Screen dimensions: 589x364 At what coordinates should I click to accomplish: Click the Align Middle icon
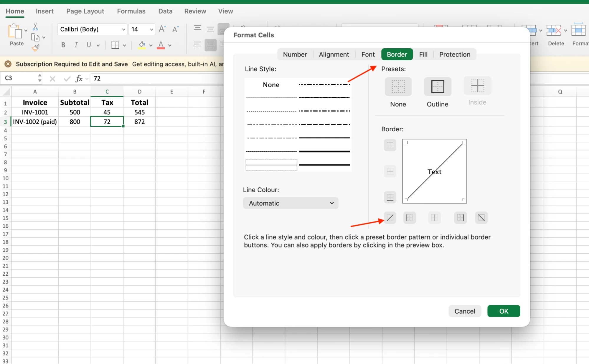(x=210, y=29)
